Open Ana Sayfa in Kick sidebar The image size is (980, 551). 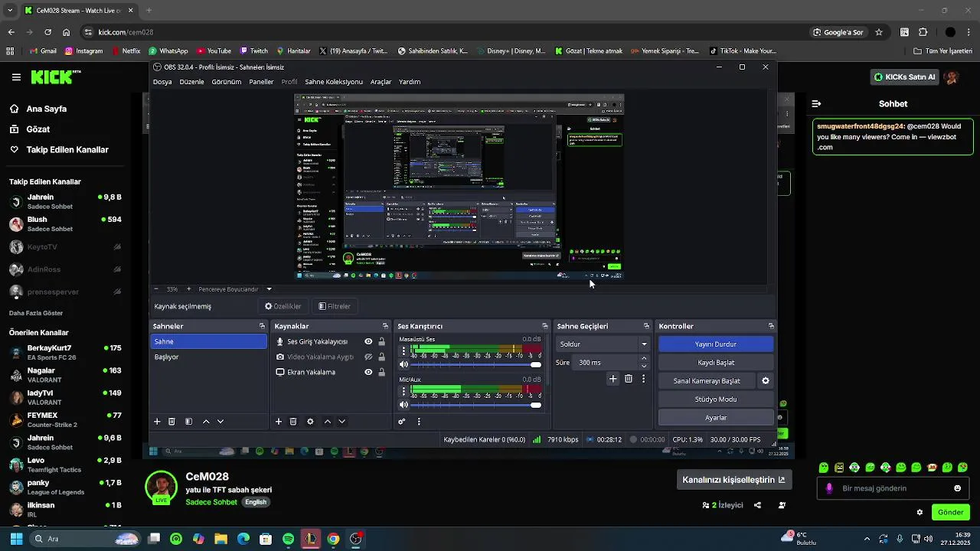tap(46, 109)
